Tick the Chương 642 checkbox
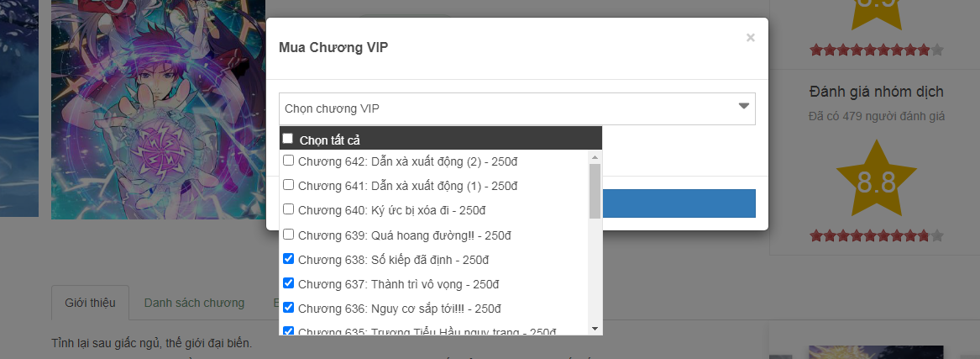This screenshot has width=980, height=359. [288, 161]
